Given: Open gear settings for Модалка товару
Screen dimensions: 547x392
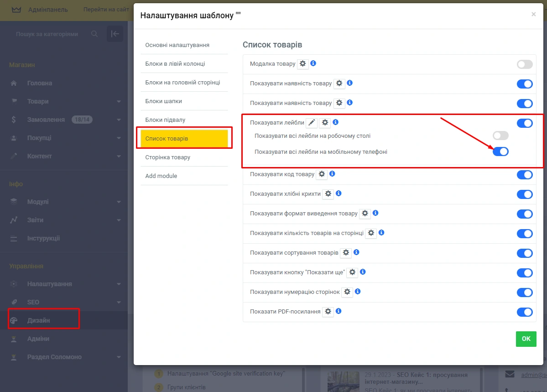Looking at the screenshot, I should click(x=303, y=64).
